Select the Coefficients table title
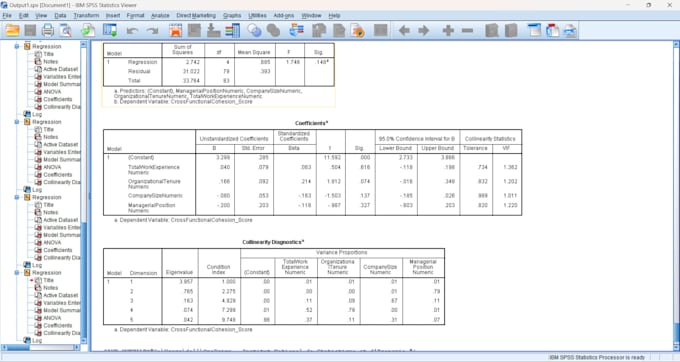The height and width of the screenshot is (362, 680). click(311, 123)
